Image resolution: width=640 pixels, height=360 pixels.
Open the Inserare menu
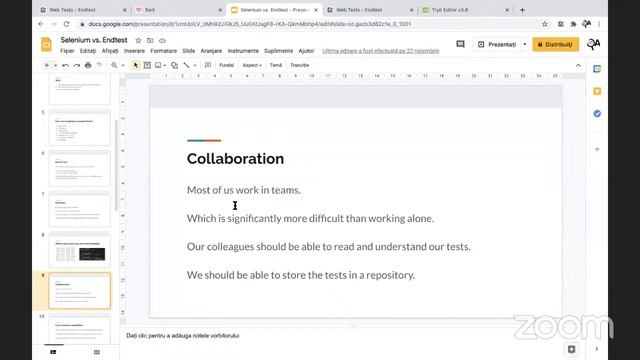pos(134,51)
